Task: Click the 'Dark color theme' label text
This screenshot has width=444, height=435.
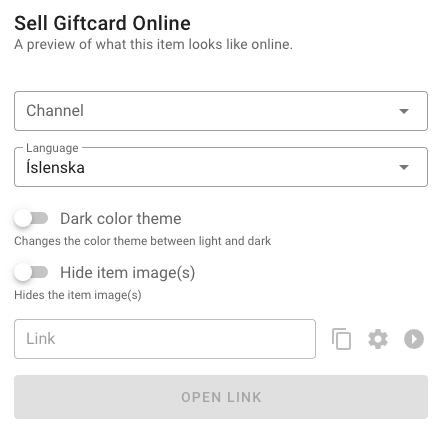Action: point(121,219)
